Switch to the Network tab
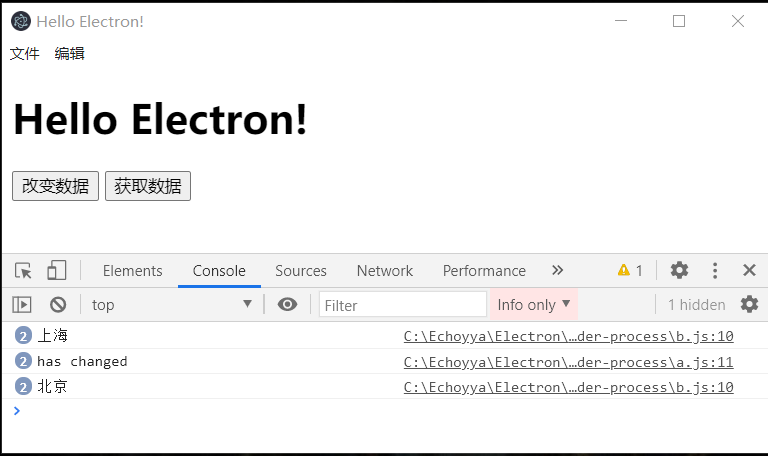Screen dimensions: 768x456 (384, 271)
